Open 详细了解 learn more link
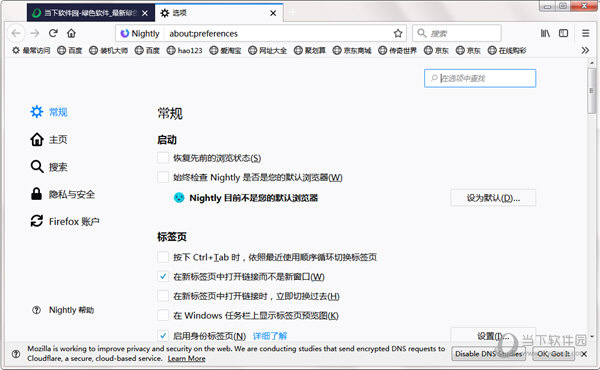Viewport: 600px width, 370px height. point(270,336)
